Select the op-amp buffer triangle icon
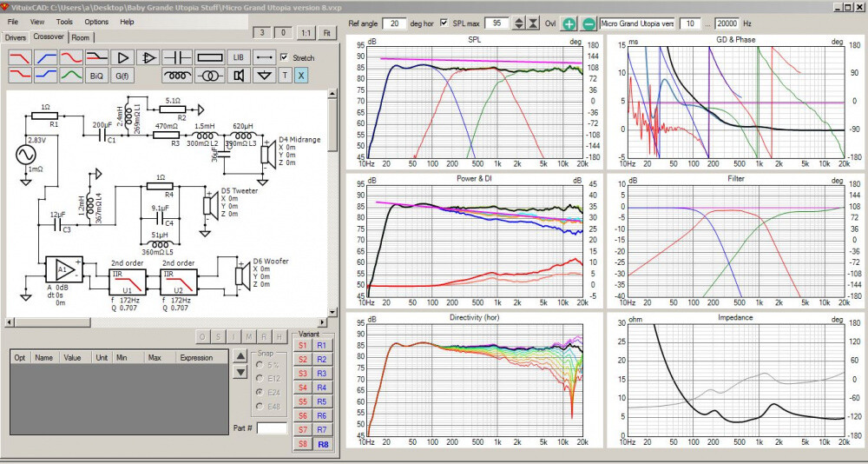 pos(123,57)
